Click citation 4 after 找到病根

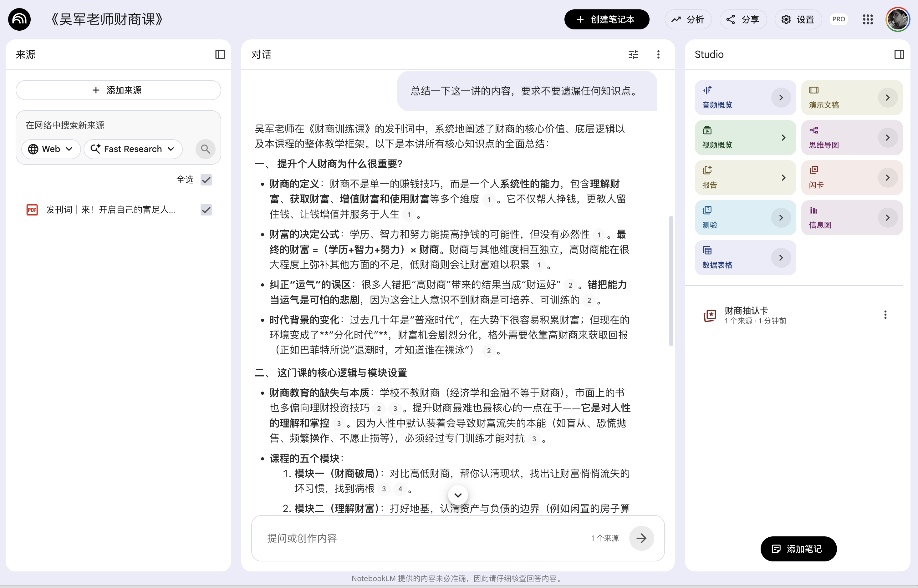pyautogui.click(x=400, y=489)
